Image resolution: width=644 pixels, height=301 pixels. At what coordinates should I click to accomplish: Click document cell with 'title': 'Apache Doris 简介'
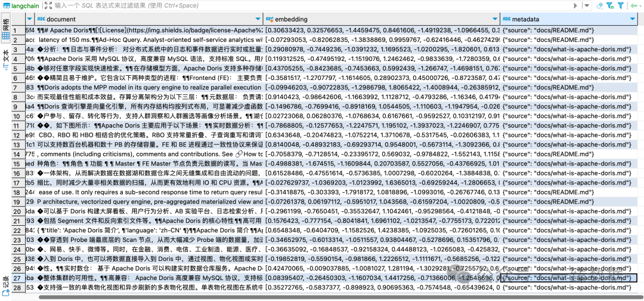point(149,231)
